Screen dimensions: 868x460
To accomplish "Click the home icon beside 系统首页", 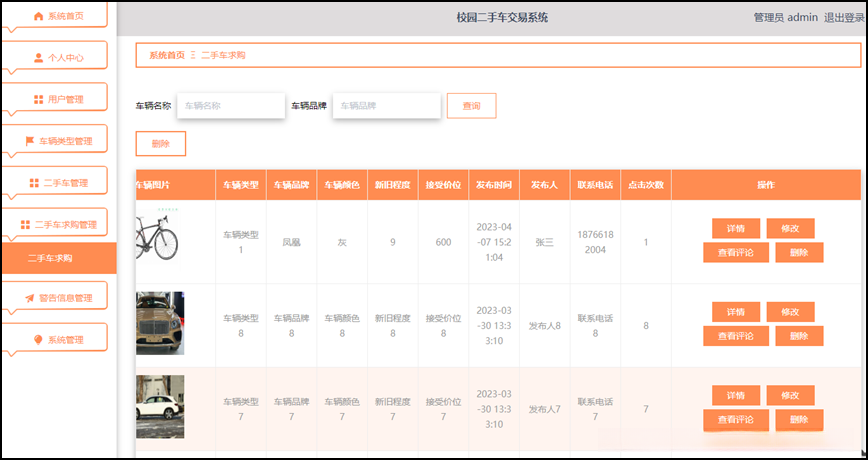I will pyautogui.click(x=38, y=16).
